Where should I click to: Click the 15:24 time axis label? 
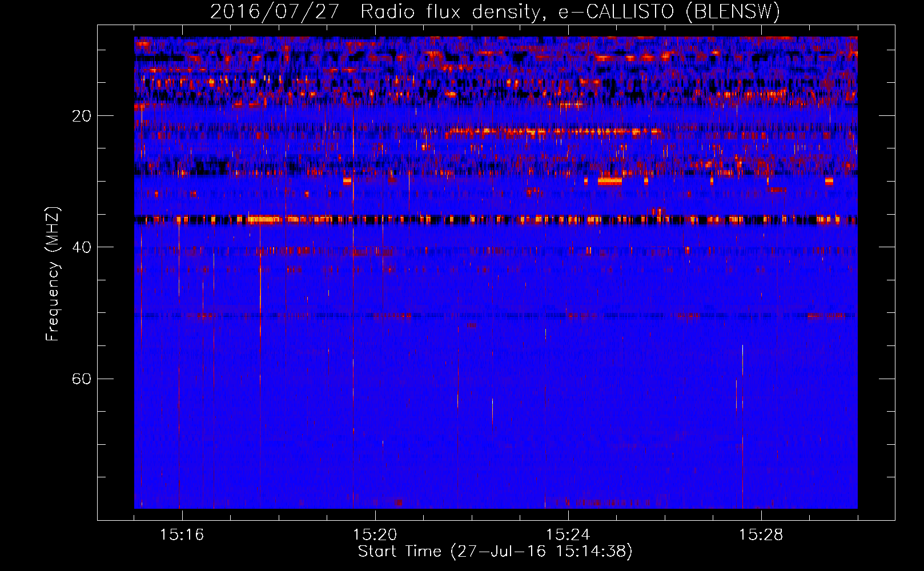[568, 535]
